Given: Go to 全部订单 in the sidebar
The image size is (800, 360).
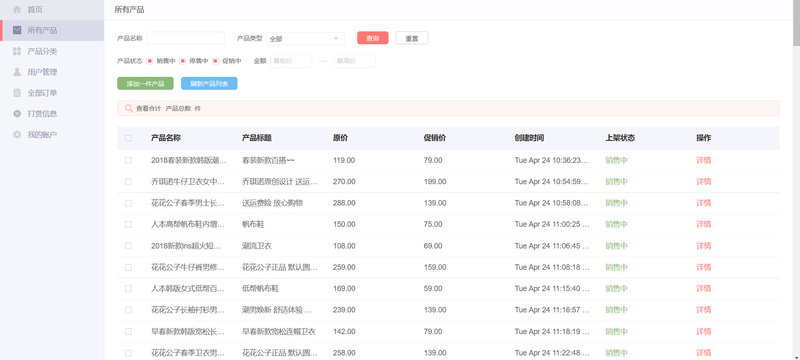Looking at the screenshot, I should click(52, 93).
